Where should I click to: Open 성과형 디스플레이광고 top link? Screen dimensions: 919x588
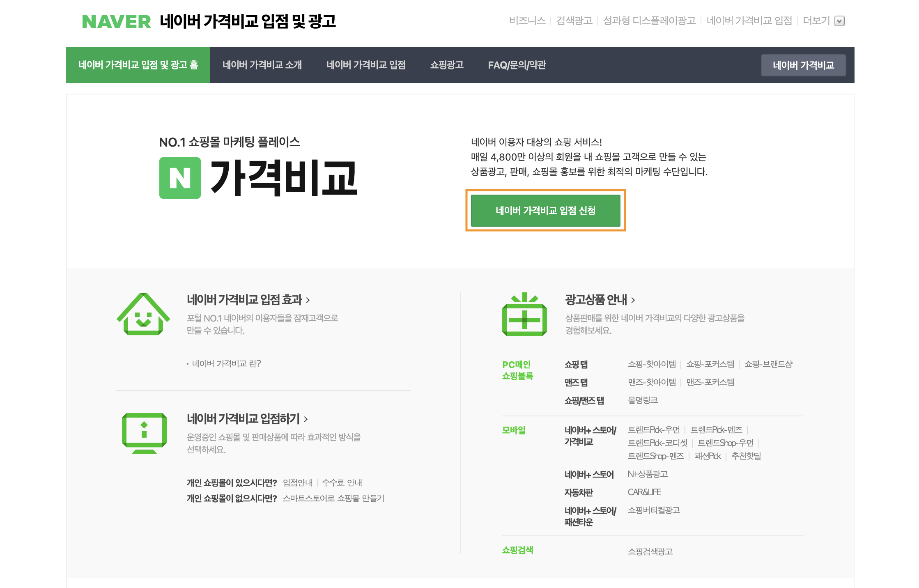[x=649, y=21]
